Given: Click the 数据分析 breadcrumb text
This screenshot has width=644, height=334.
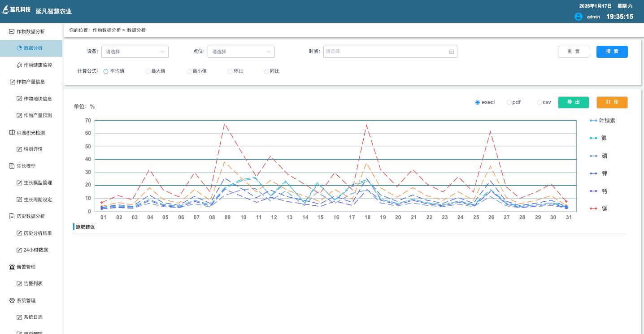Looking at the screenshot, I should pyautogui.click(x=136, y=30).
